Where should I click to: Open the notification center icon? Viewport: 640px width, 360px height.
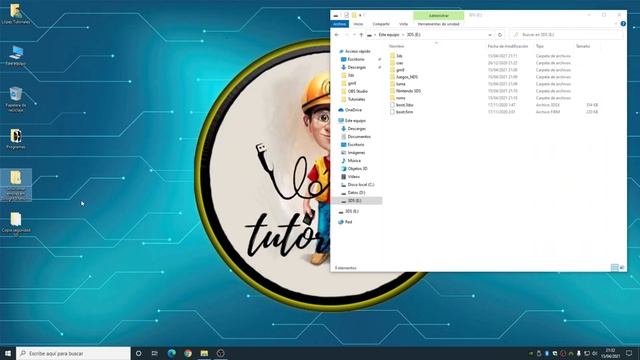629,353
